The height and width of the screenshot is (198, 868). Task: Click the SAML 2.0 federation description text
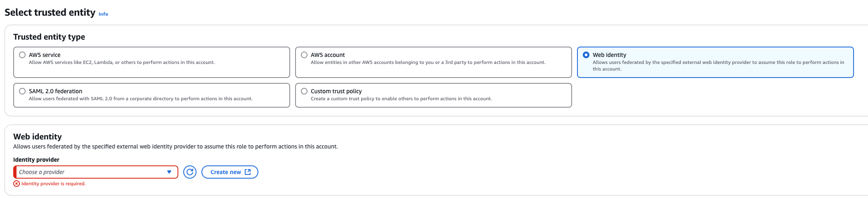pyautogui.click(x=140, y=99)
